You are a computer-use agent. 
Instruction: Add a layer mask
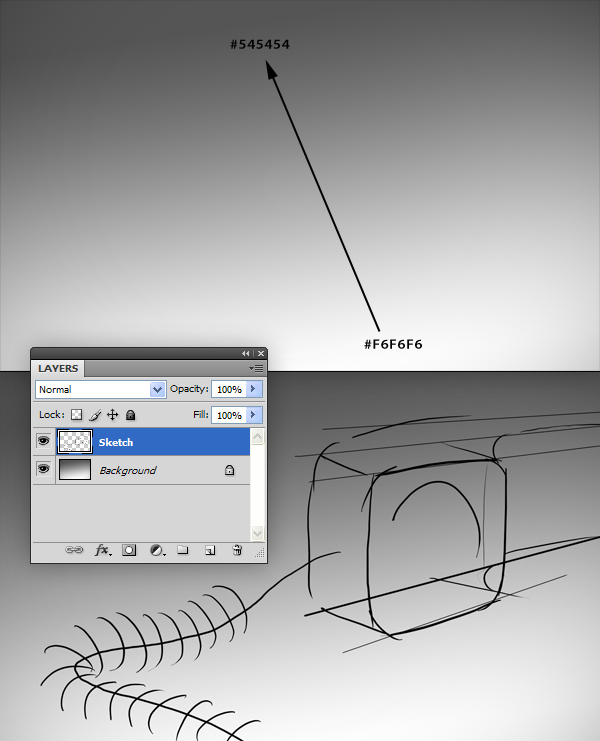point(129,550)
